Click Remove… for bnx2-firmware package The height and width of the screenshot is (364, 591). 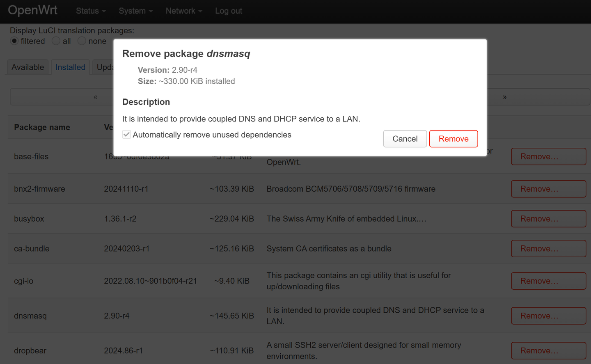tap(548, 189)
